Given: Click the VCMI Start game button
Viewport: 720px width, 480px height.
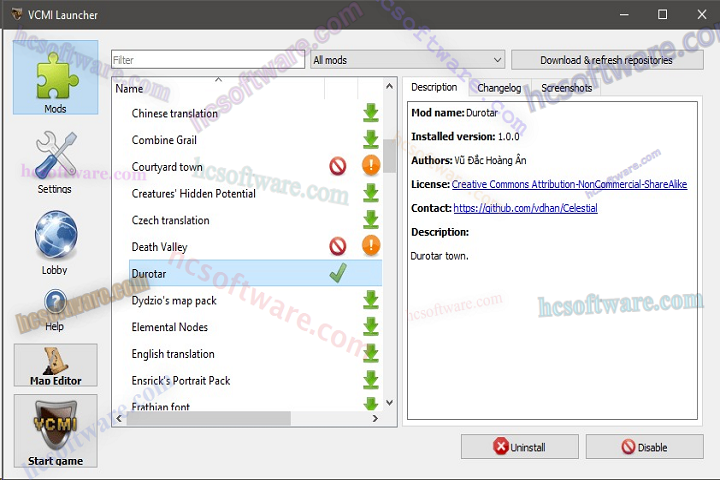Looking at the screenshot, I should pos(56,431).
